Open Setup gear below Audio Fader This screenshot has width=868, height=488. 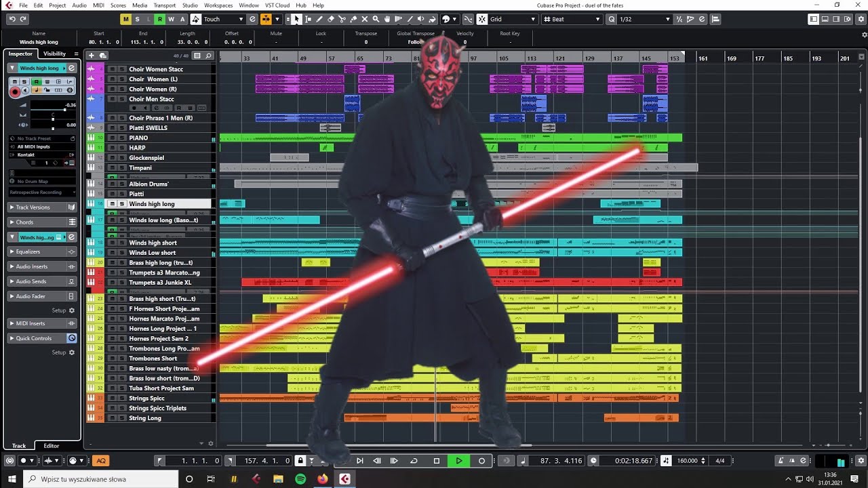point(72,310)
